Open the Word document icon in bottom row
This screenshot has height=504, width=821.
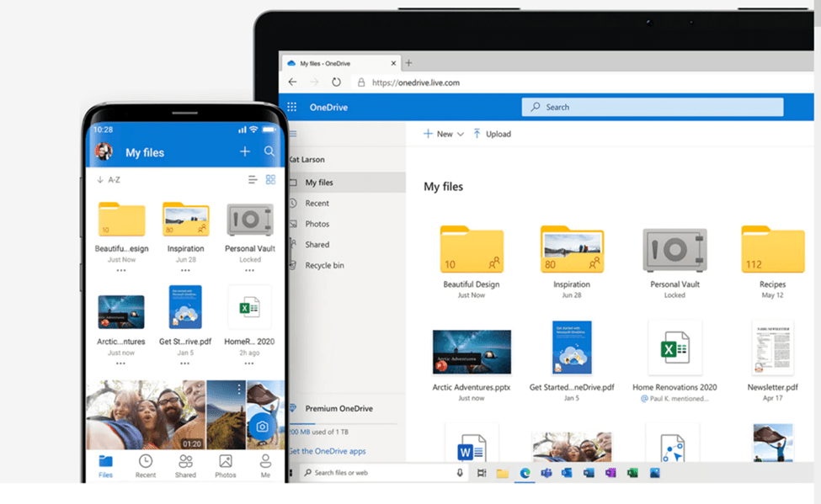coord(472,446)
